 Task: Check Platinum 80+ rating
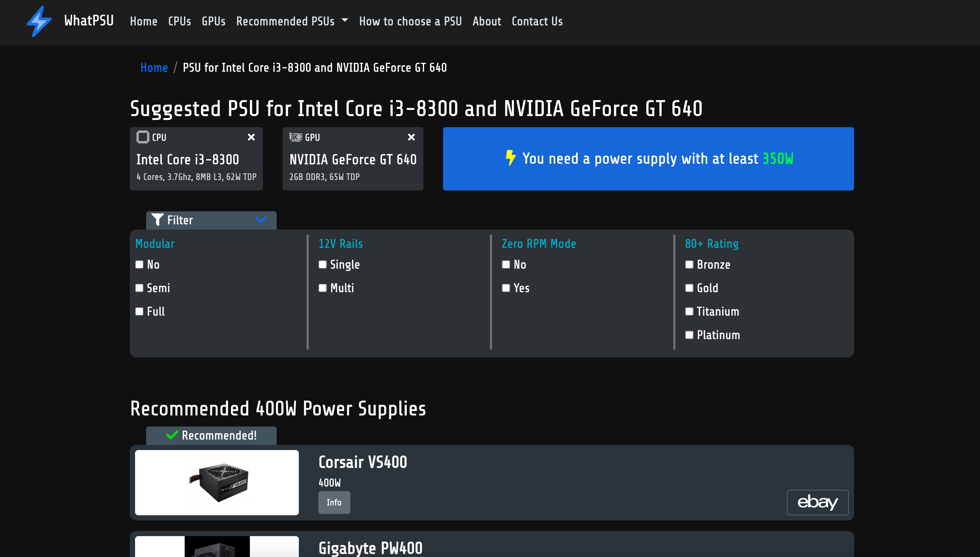click(689, 335)
